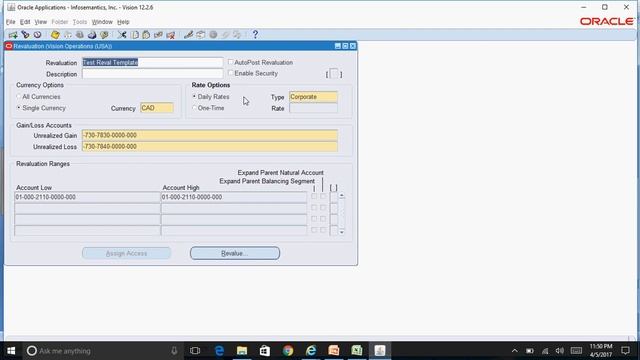Click the Delete record toolbar icon
The width and height of the screenshot is (640, 360).
171,35
